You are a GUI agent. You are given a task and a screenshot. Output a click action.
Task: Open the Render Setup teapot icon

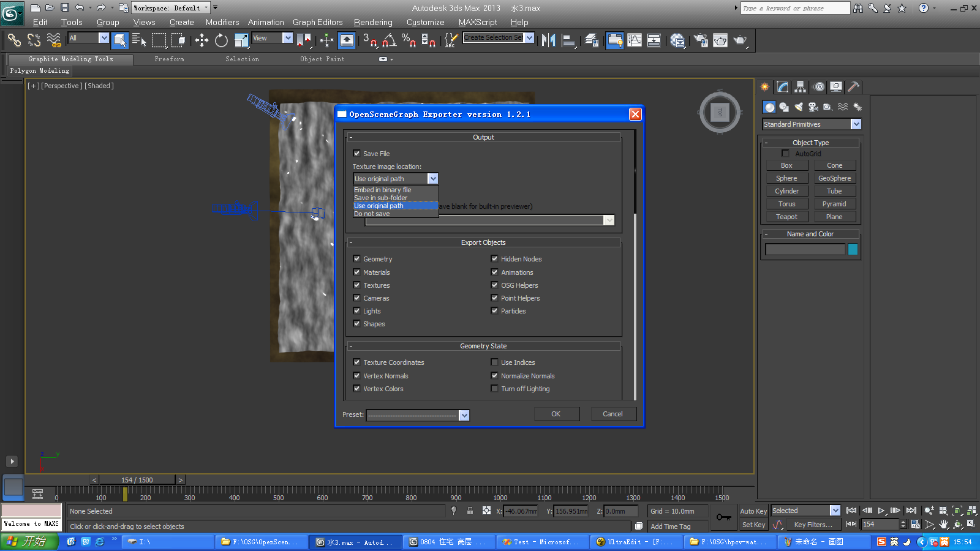point(701,40)
